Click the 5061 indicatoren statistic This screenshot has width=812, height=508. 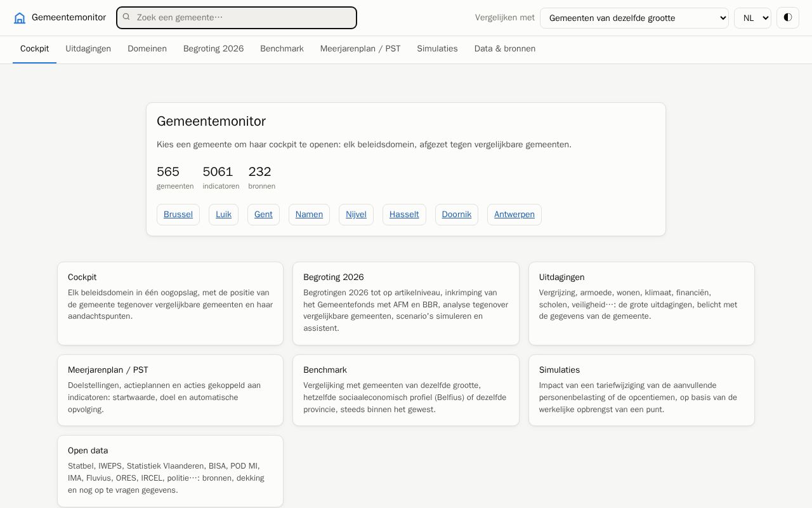coord(221,178)
